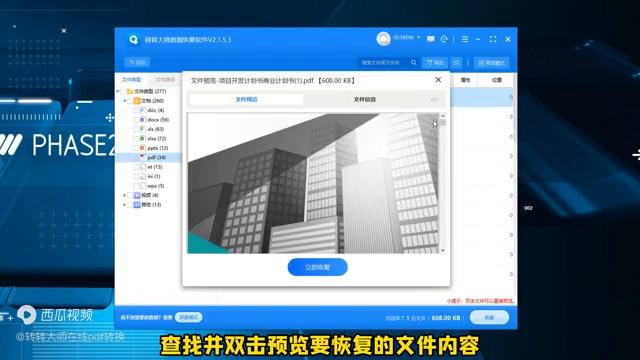Select the 'pdf (34)' tree row label
Viewport: 640px width, 360px height.
coord(157,157)
